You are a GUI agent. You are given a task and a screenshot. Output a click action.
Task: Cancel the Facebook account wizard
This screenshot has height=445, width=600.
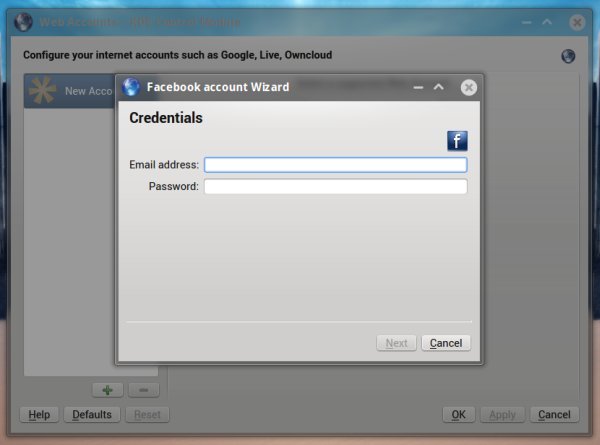(x=446, y=343)
